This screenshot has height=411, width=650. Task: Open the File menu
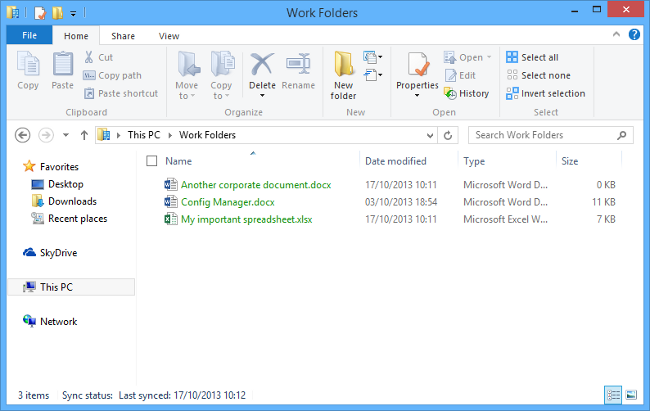pyautogui.click(x=29, y=35)
